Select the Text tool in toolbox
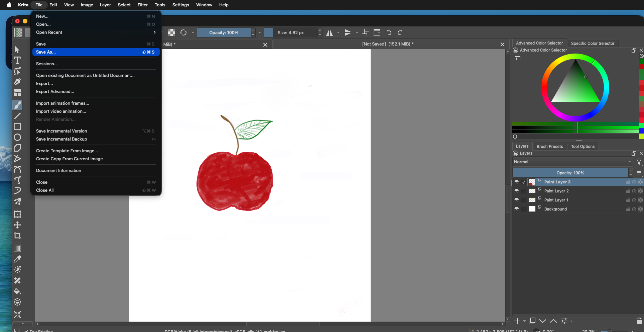Viewport: 644px width, 332px height. (x=17, y=61)
